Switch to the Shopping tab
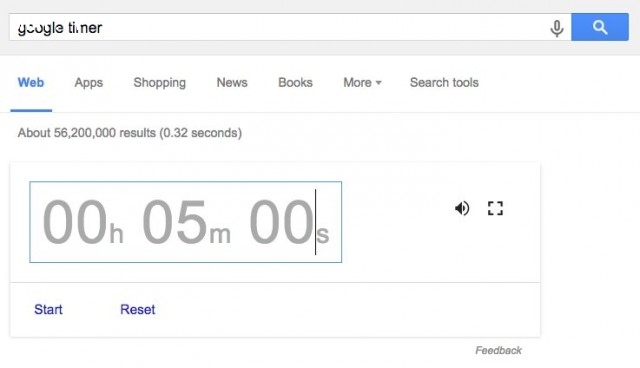This screenshot has width=640, height=368. click(160, 83)
